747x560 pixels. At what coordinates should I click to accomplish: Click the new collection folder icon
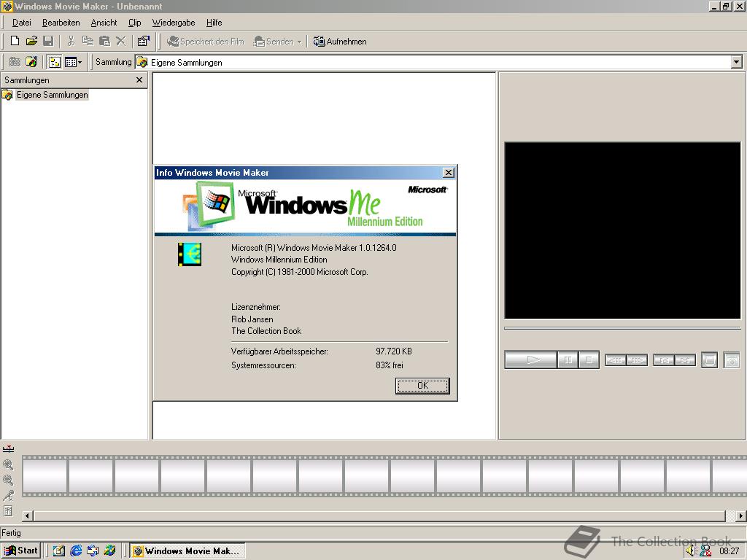click(31, 62)
